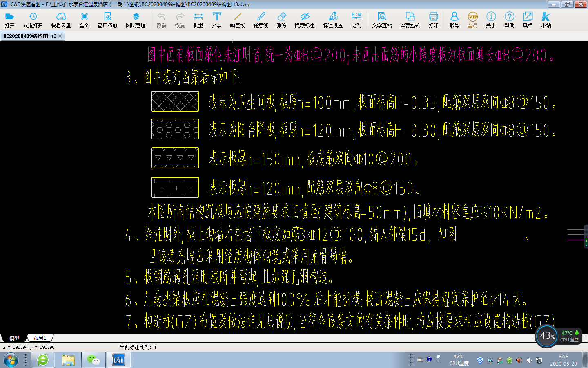Screen dimensions: 588x368
Task: Switch to the 模型 model tab
Action: [14, 338]
